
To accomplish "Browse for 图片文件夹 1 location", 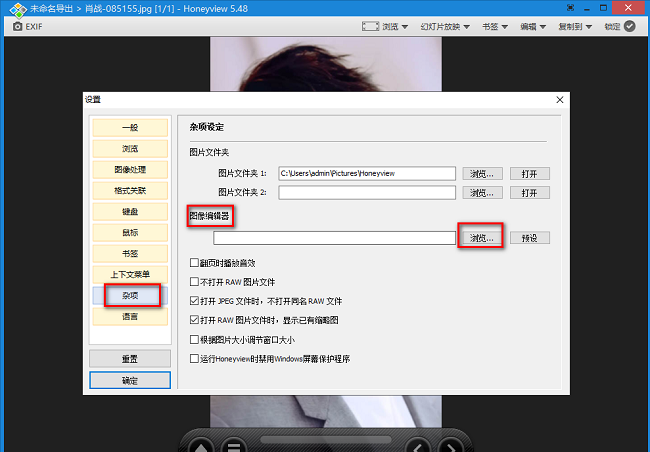I will [x=482, y=174].
